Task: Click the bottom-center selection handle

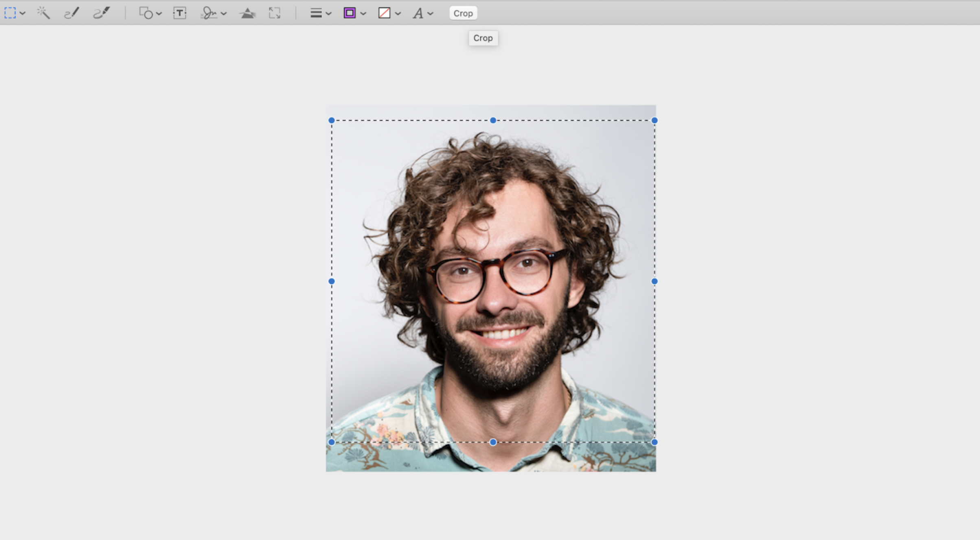Action: pos(493,442)
